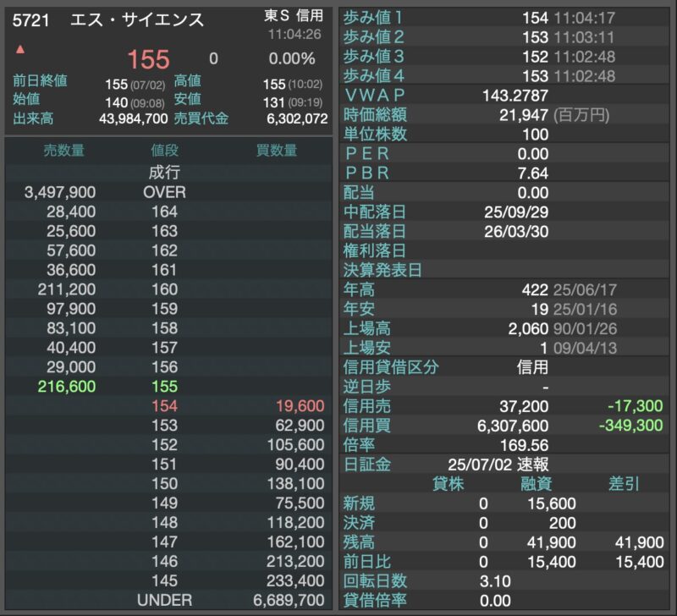677x616 pixels.
Task: Select the ask price 161
Action: [x=164, y=270]
